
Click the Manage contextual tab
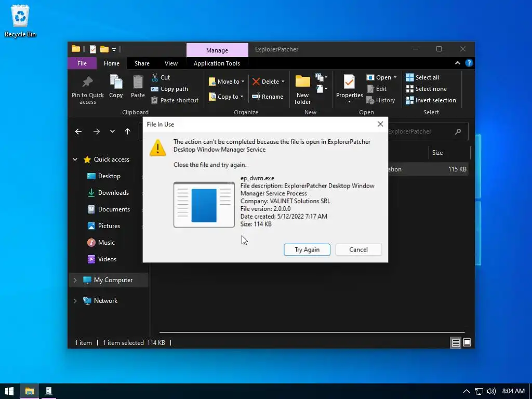217,50
